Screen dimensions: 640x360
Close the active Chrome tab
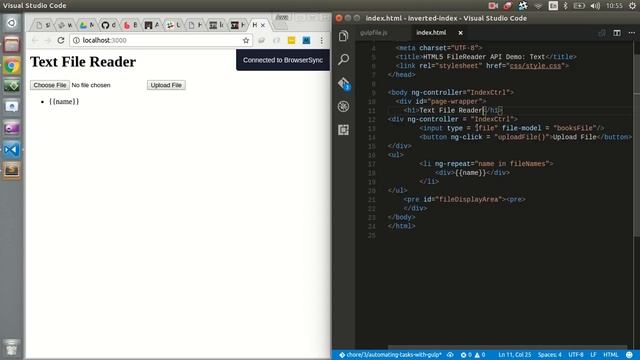coord(263,25)
